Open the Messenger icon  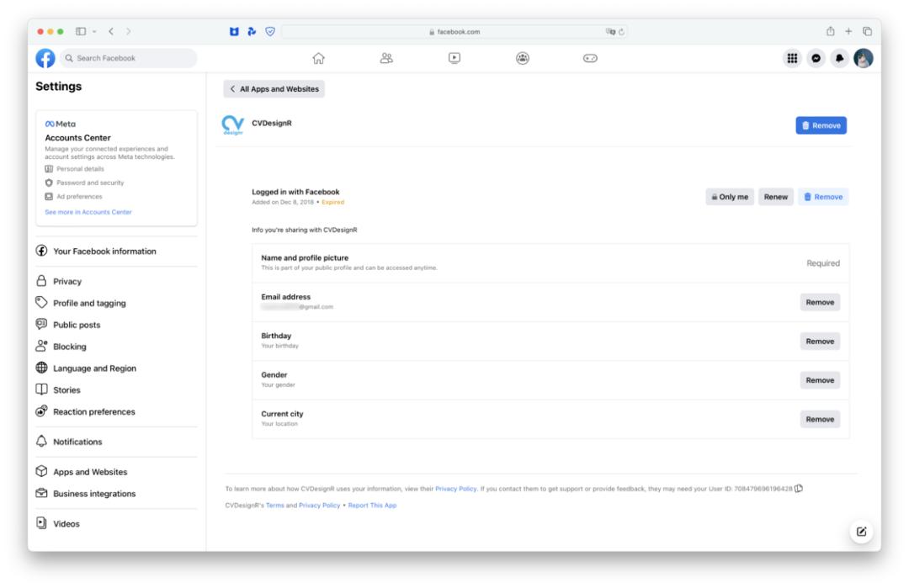click(x=816, y=58)
